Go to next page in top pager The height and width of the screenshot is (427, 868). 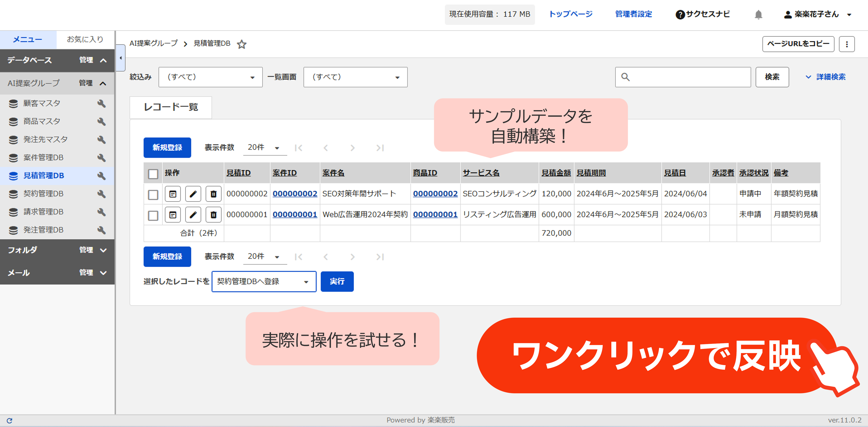pos(353,148)
